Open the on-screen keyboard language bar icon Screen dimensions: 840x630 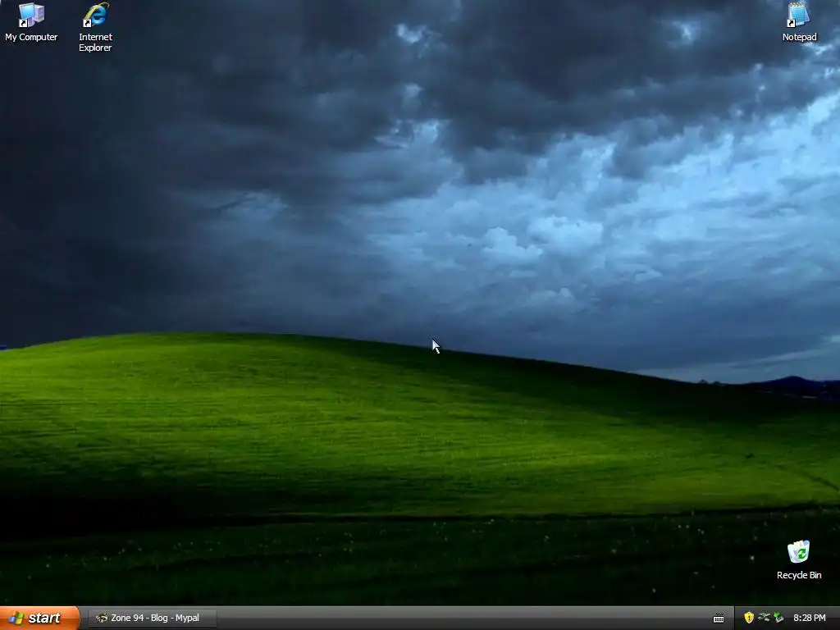(x=719, y=619)
